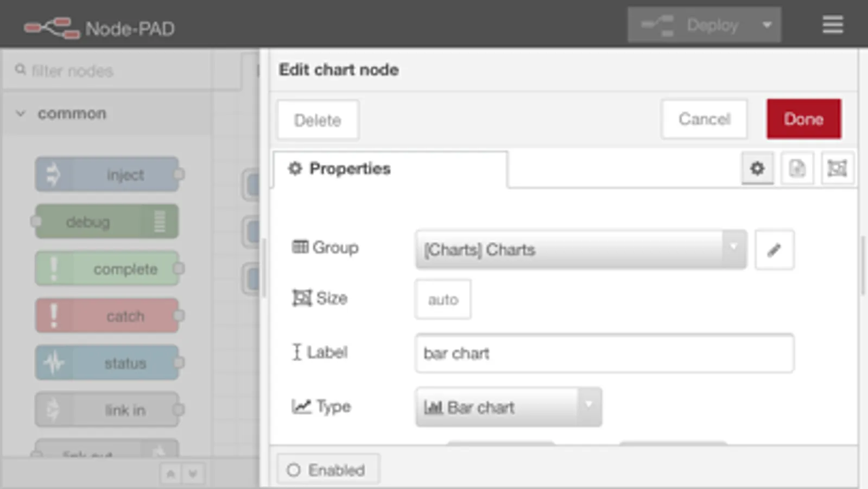The image size is (868, 489).
Task: Edit the Charts group with pencil icon
Action: coord(774,250)
